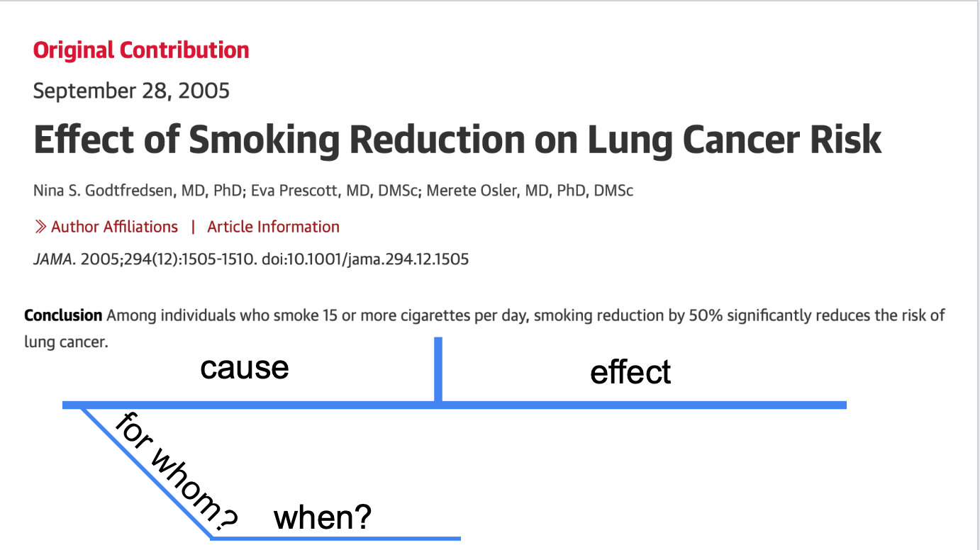Click the diagonal for whom? label
The image size is (980, 550).
176,471
